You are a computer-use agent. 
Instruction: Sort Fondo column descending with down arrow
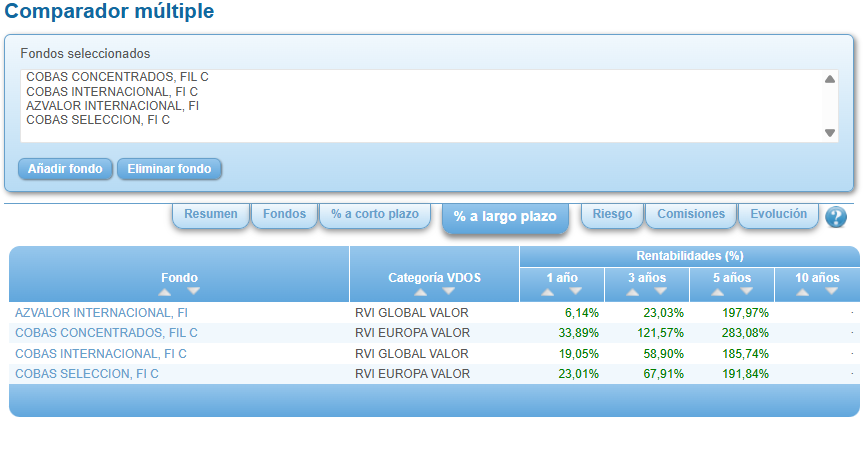(x=193, y=291)
